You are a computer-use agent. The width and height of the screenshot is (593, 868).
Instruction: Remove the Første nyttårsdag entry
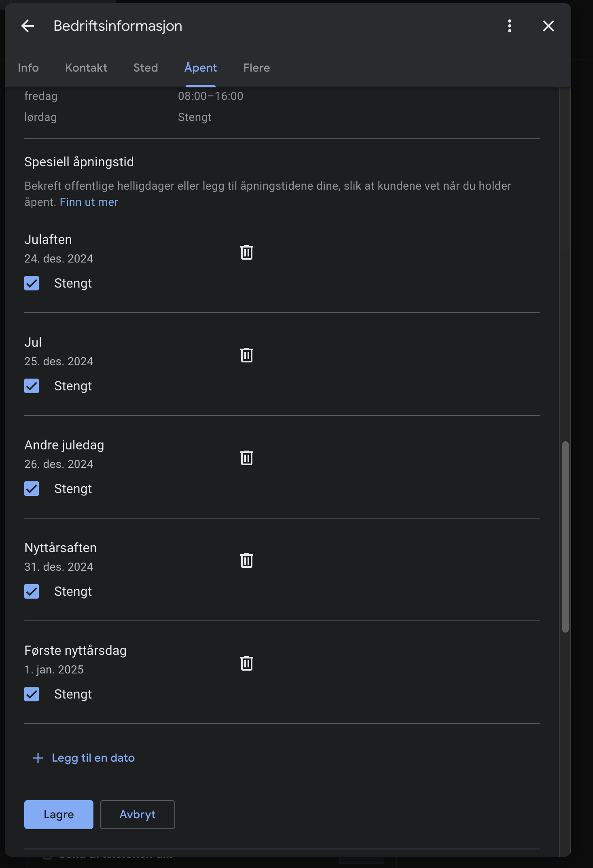(x=247, y=663)
